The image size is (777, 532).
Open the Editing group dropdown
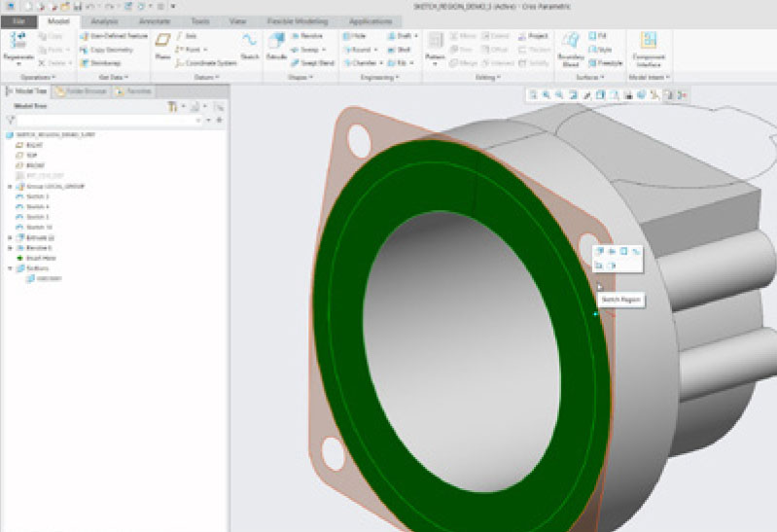tap(487, 78)
